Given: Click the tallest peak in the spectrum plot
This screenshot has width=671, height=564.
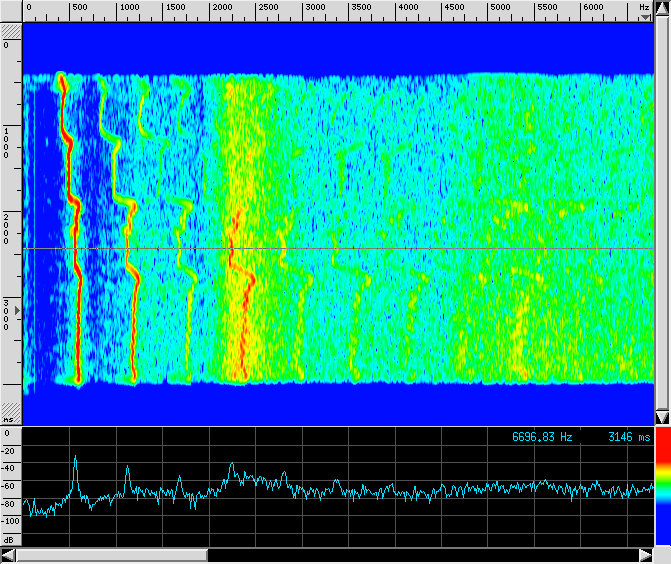Looking at the screenshot, I should [75, 458].
